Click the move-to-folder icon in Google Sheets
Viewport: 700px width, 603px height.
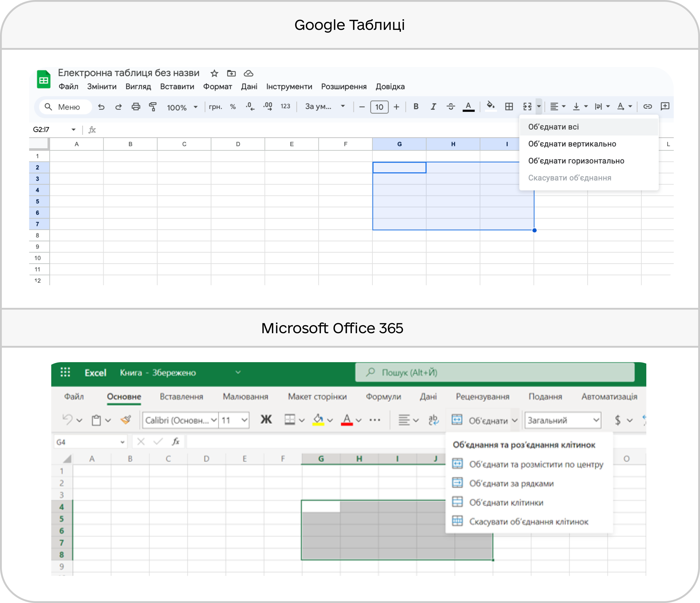coord(232,73)
